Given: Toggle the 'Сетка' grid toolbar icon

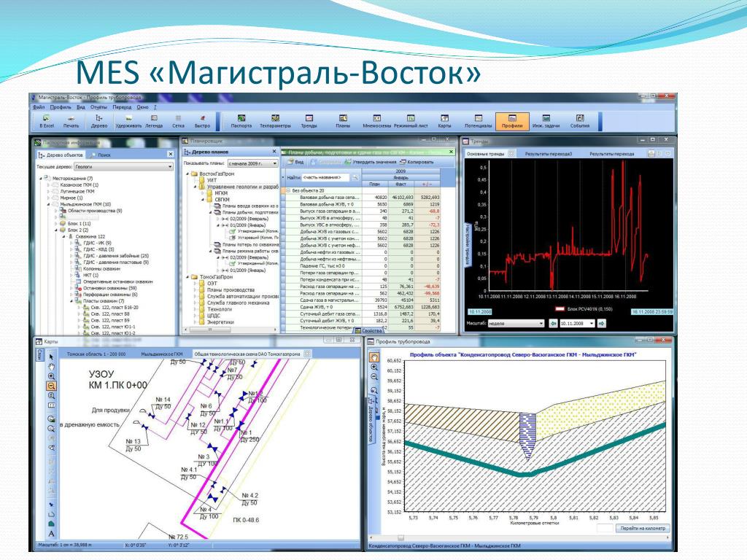Looking at the screenshot, I should [178, 121].
